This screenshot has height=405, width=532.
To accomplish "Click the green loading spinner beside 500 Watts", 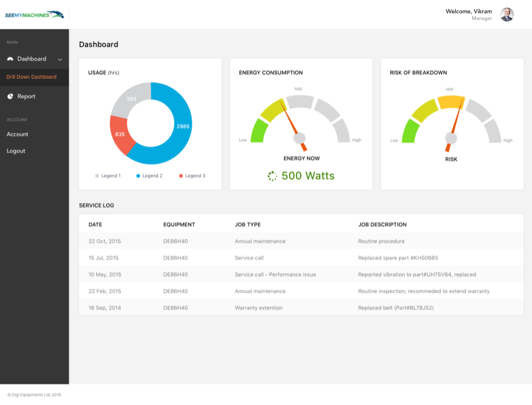I will pyautogui.click(x=272, y=175).
